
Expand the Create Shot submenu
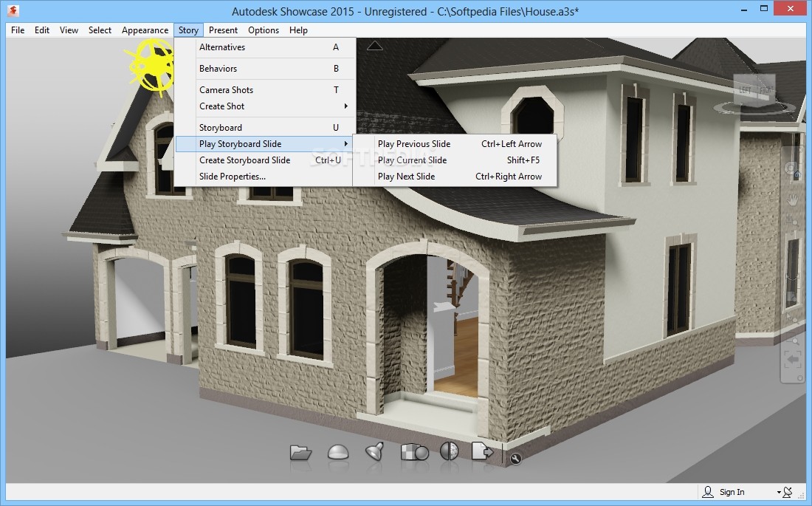tap(265, 106)
